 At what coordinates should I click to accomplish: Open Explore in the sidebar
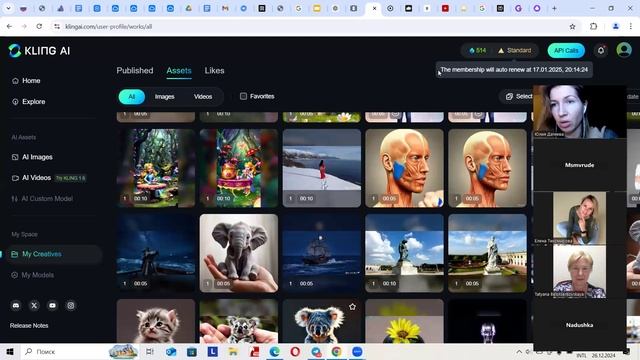coord(29,102)
